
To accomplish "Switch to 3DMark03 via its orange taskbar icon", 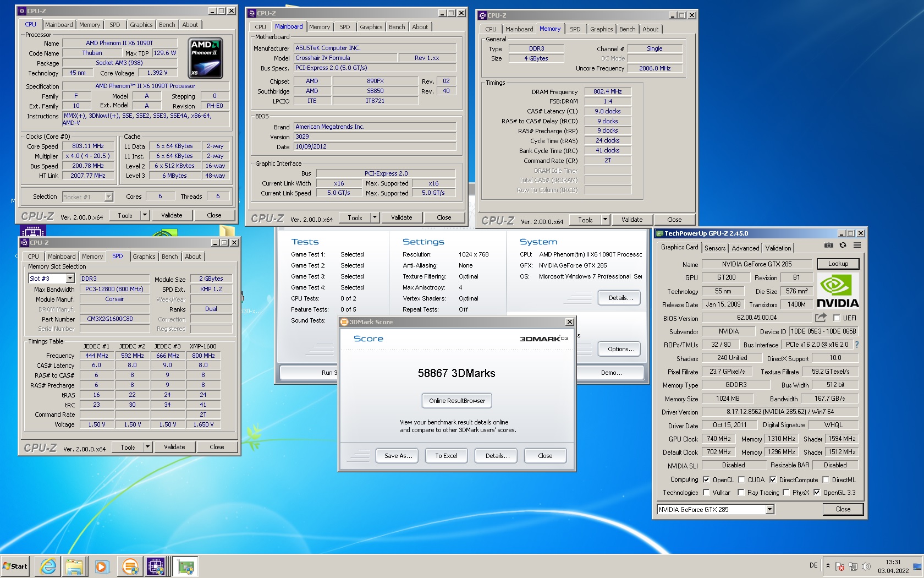I will click(130, 566).
